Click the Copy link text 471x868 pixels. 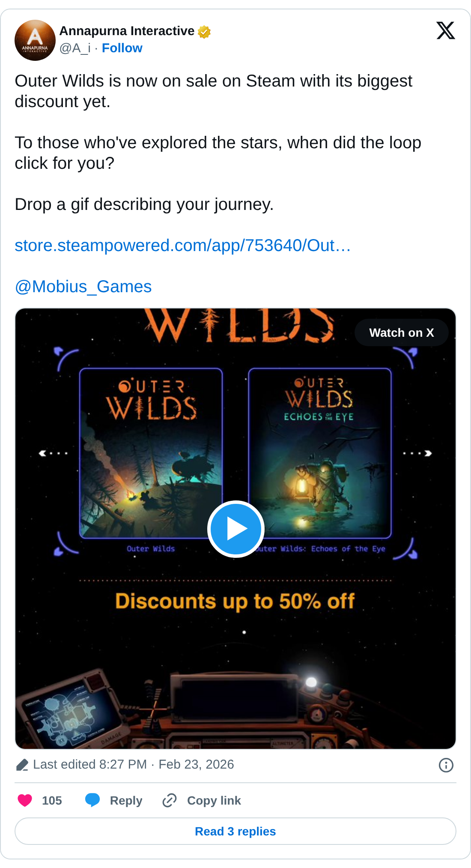point(214,800)
